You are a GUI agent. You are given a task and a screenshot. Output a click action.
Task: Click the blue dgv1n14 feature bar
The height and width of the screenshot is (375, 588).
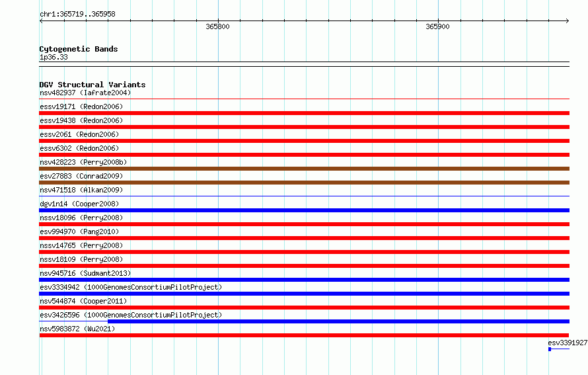(304, 210)
